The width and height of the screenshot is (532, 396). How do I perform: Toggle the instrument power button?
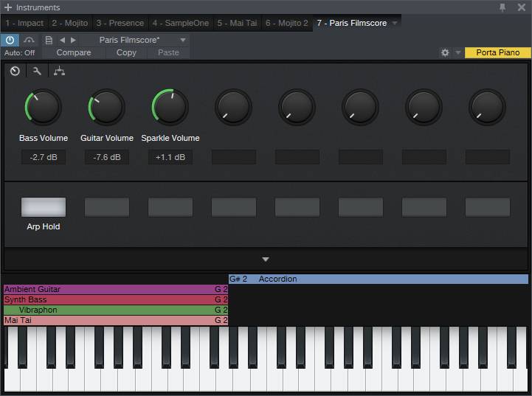pos(11,41)
